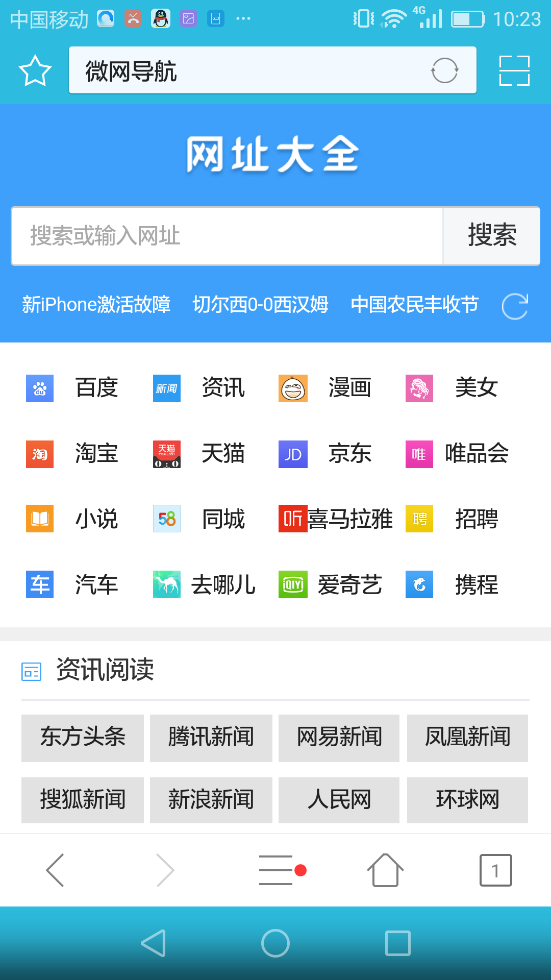The height and width of the screenshot is (980, 551).
Task: Open the iQIYI green icon
Action: point(293,584)
